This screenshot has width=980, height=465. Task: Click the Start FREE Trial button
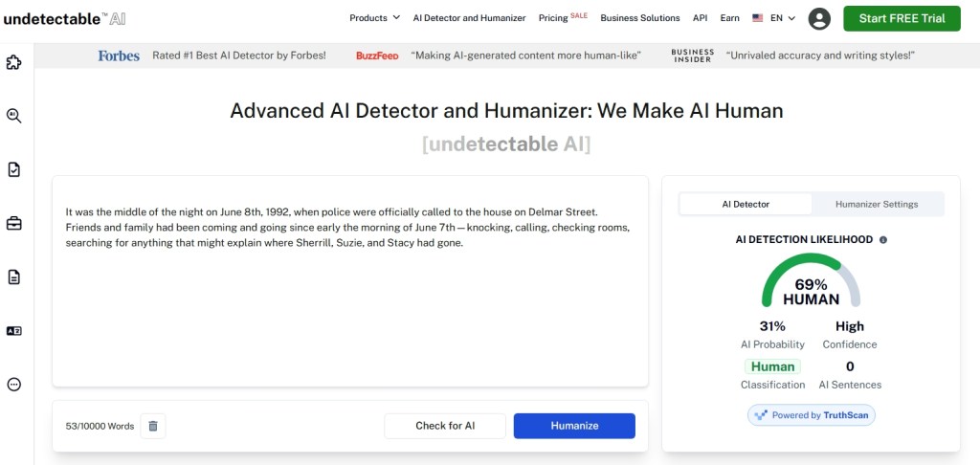point(902,19)
